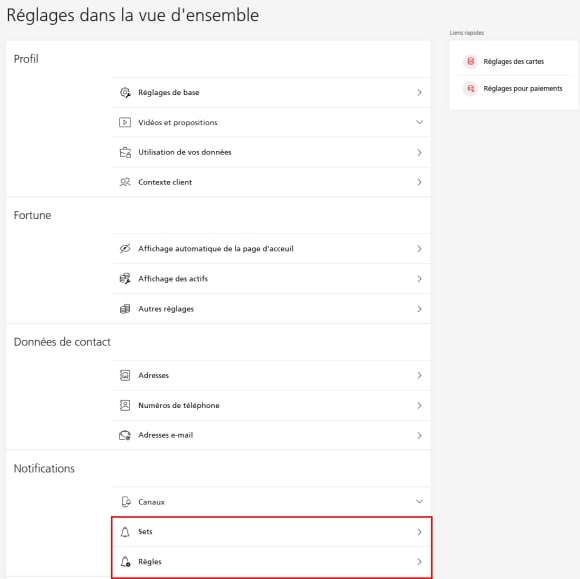Click the bell icon beside Sets
The image size is (580, 579).
tap(125, 532)
